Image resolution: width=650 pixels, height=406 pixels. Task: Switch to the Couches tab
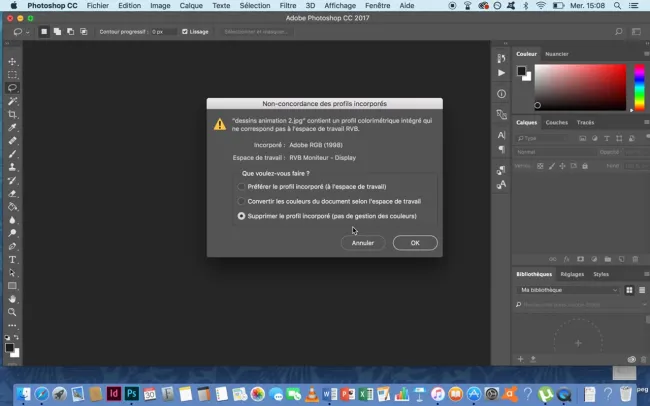tap(557, 122)
